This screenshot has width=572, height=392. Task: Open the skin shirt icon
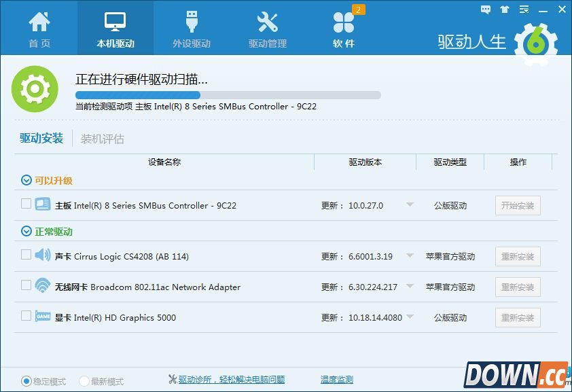[x=504, y=10]
